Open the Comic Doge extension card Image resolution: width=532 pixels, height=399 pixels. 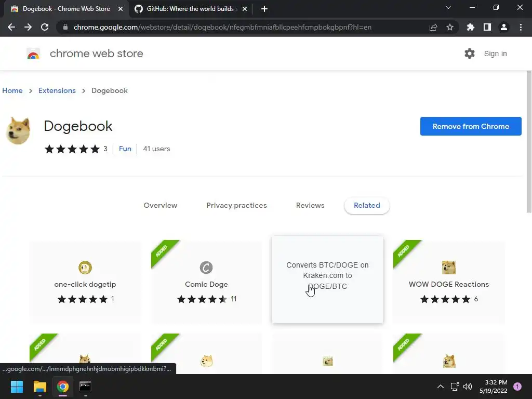206,282
